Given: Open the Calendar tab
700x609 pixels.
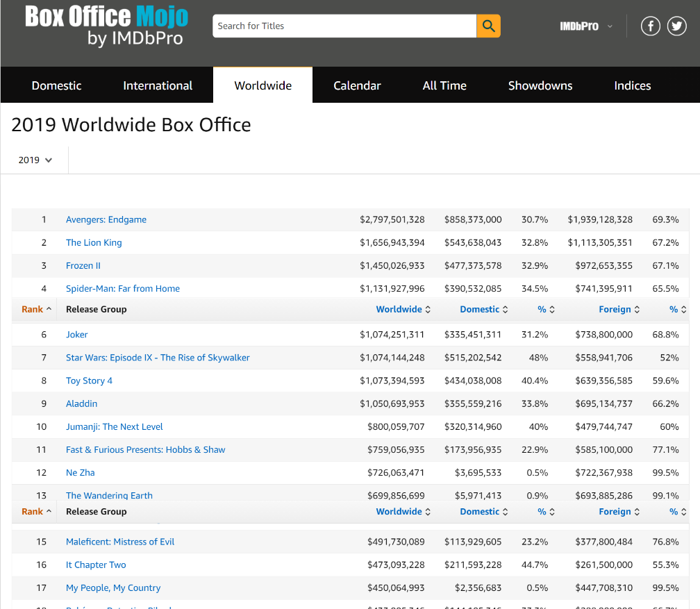Looking at the screenshot, I should tap(357, 85).
